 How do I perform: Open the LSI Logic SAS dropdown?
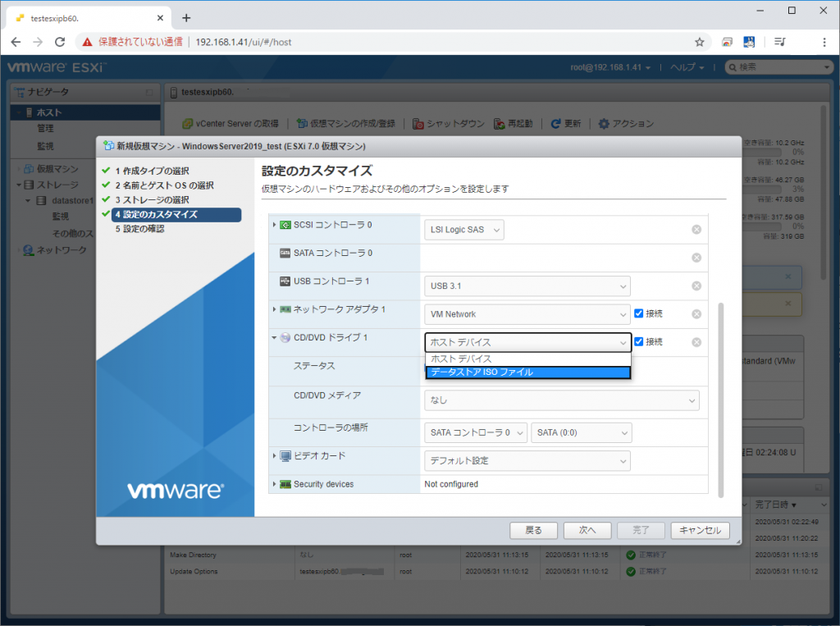click(464, 230)
